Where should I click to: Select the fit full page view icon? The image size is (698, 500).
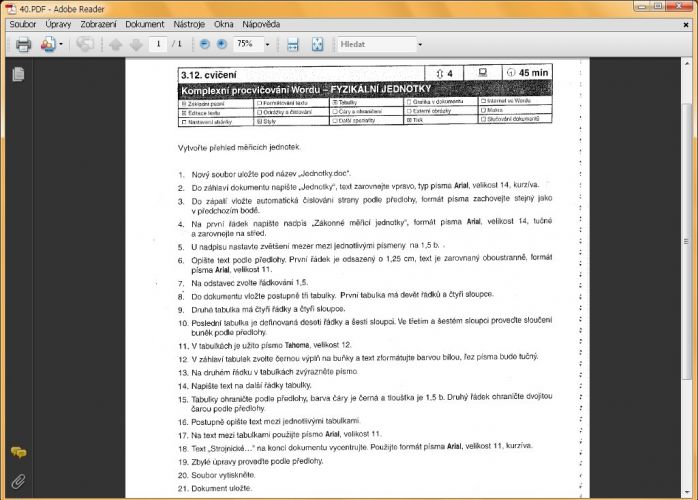pyautogui.click(x=317, y=45)
